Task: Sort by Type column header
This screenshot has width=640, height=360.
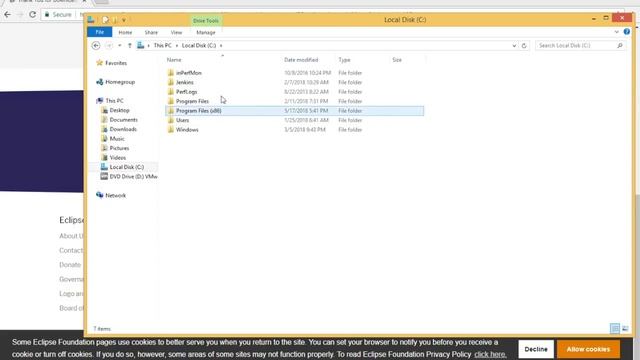Action: click(344, 60)
